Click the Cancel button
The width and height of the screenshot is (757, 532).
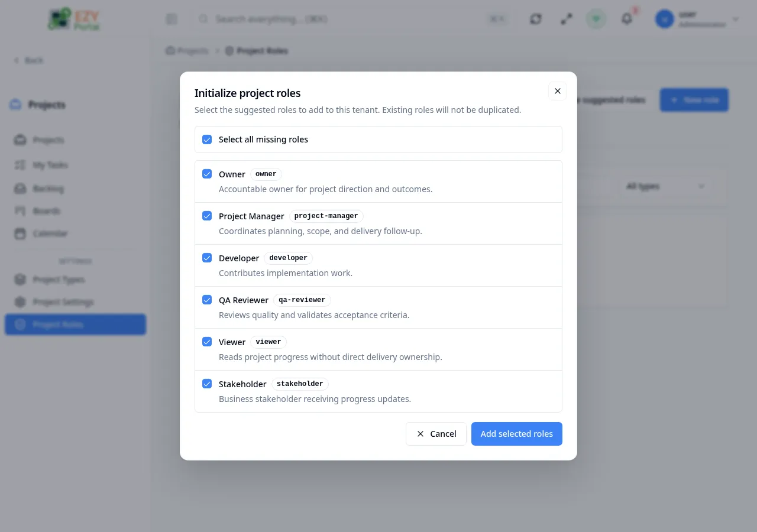pyautogui.click(x=436, y=434)
